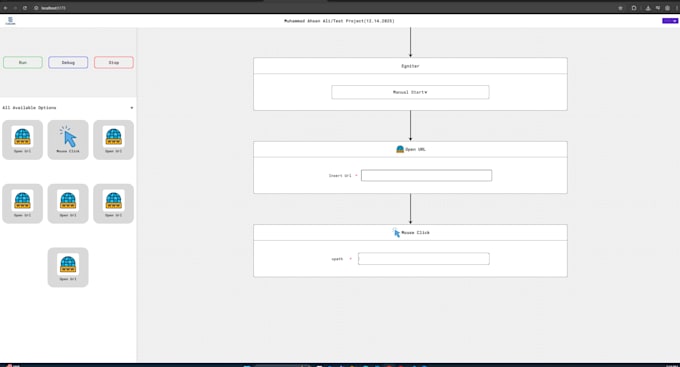Click the xpath label
The width and height of the screenshot is (680, 367).
point(337,259)
